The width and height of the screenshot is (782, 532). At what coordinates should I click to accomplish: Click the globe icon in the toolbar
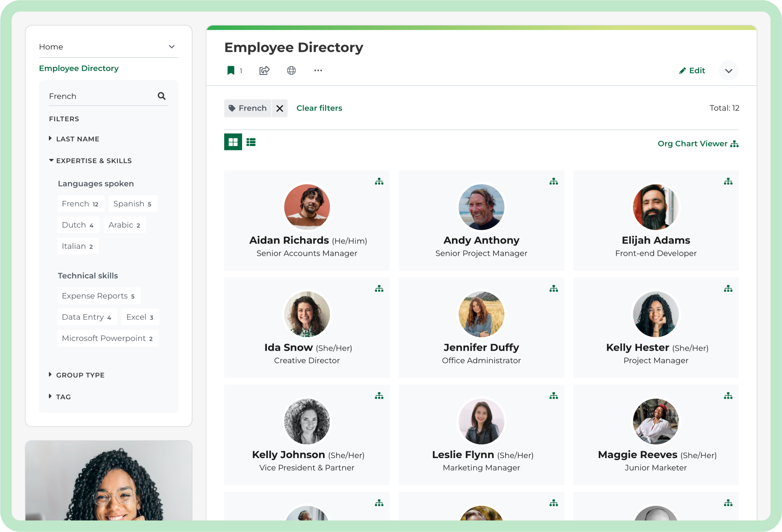(x=291, y=70)
